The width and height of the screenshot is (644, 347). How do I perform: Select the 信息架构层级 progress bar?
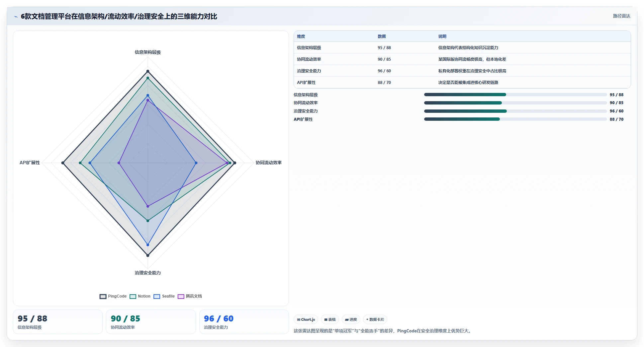[x=515, y=95]
